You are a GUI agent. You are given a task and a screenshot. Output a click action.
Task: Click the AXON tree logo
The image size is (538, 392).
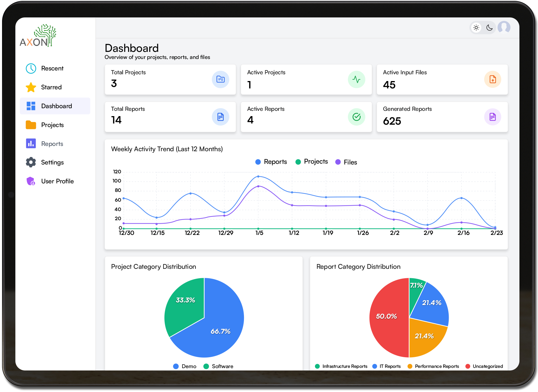tap(38, 36)
